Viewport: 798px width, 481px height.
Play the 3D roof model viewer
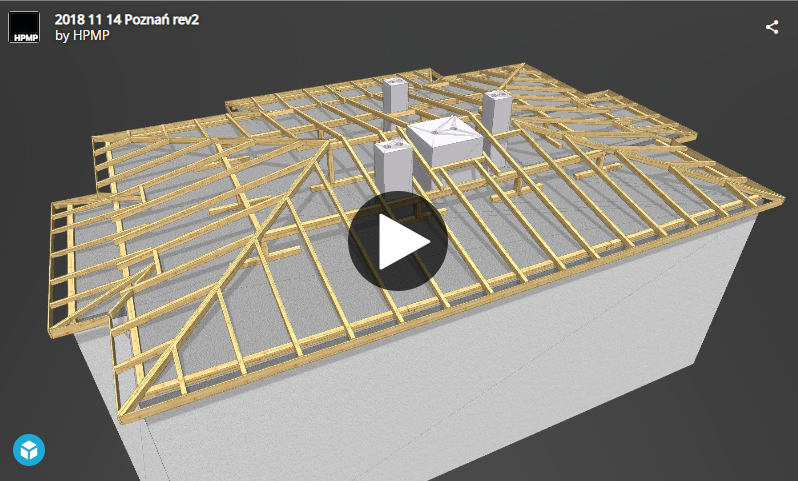397,241
